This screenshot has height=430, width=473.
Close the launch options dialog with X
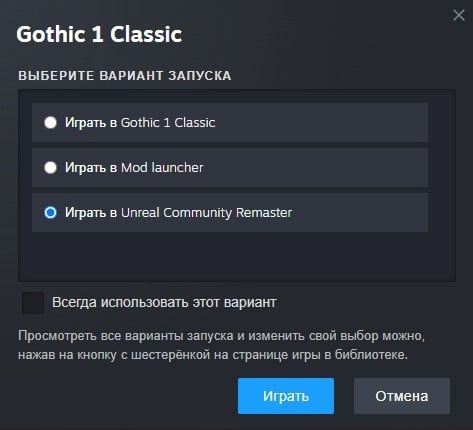[459, 15]
